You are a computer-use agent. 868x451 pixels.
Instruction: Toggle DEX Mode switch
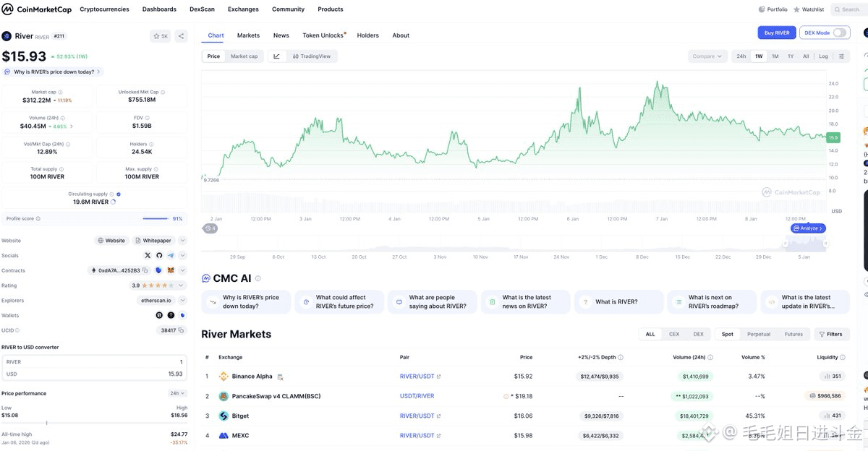click(839, 33)
